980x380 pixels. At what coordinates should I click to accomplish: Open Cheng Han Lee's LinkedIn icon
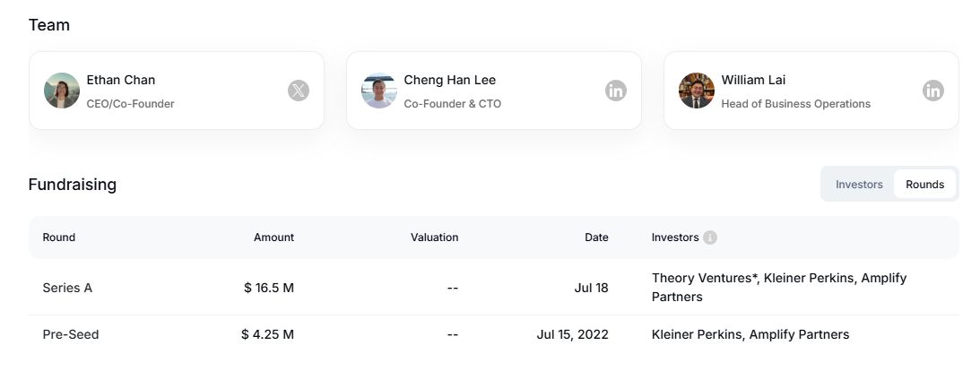coord(615,91)
